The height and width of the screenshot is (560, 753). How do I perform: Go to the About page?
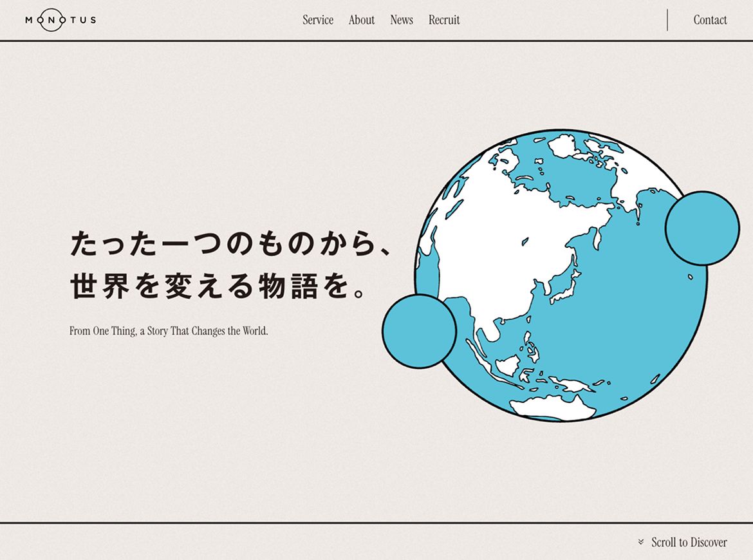pyautogui.click(x=362, y=20)
